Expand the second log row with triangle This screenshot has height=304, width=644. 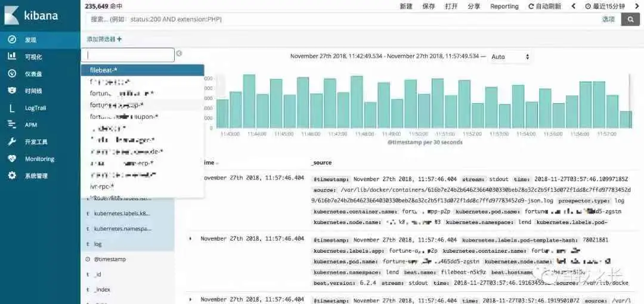click(x=190, y=238)
